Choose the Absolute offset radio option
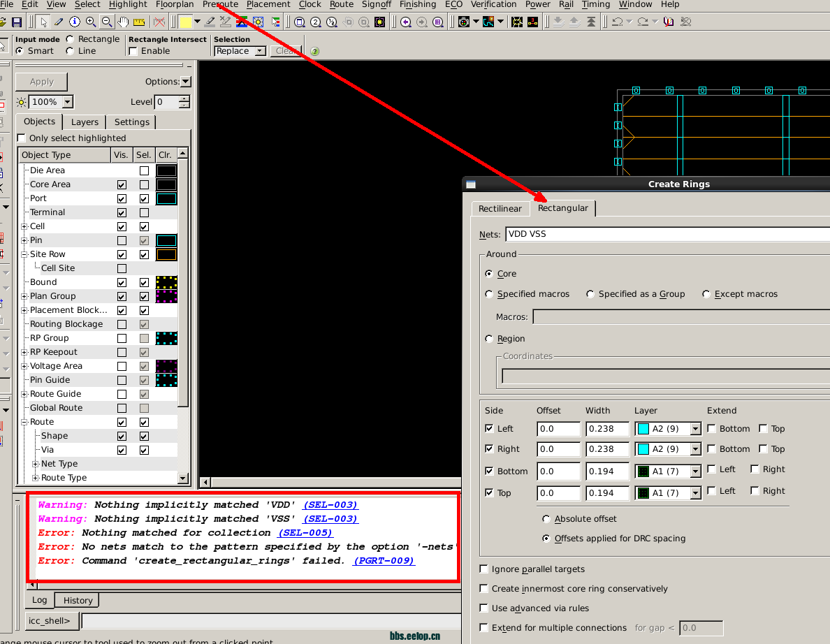 546,519
